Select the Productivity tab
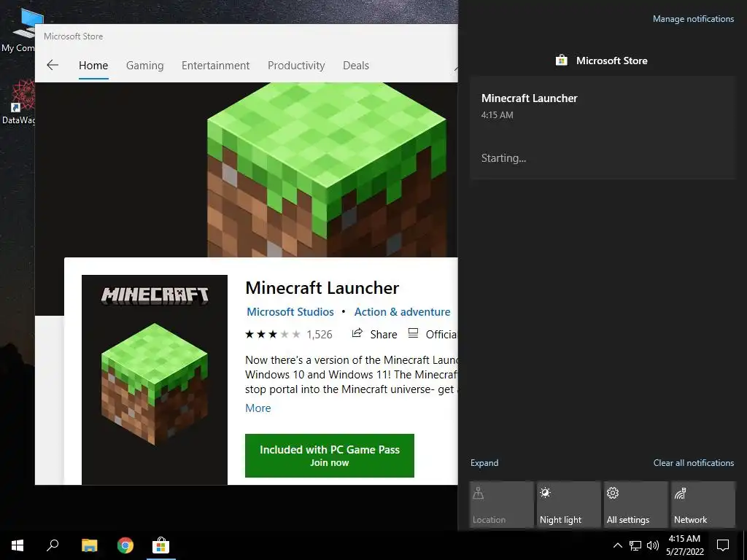 click(x=296, y=65)
